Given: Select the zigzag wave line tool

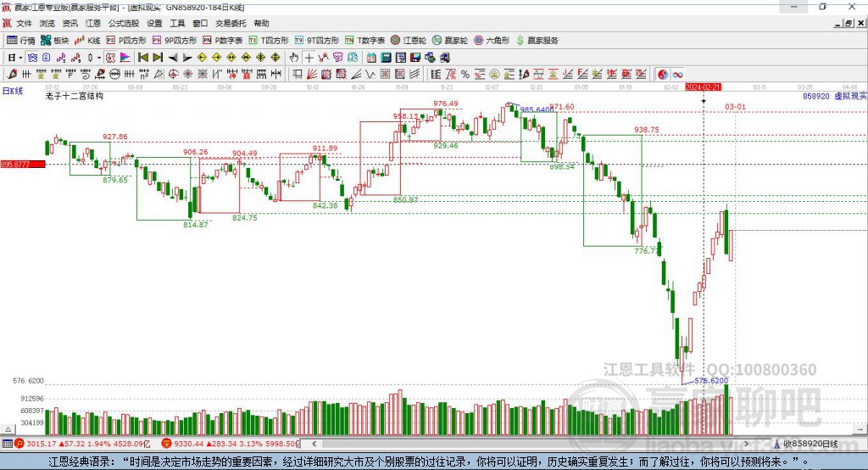Looking at the screenshot, I should (x=370, y=75).
